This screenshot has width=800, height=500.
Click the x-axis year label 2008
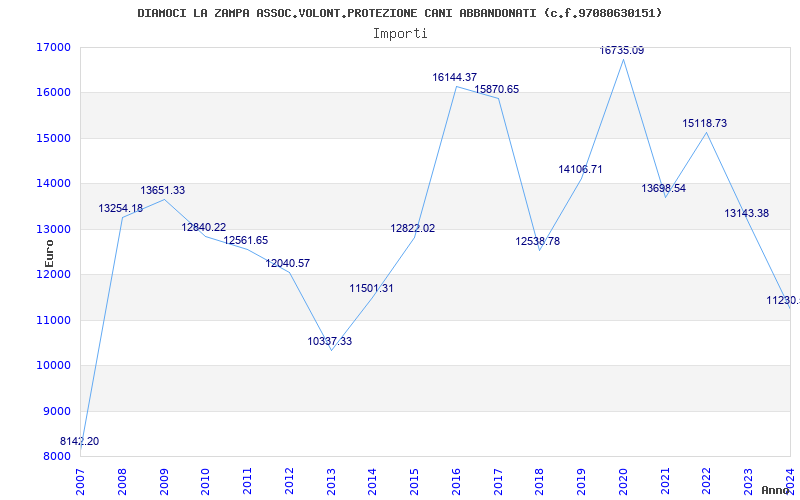[122, 481]
